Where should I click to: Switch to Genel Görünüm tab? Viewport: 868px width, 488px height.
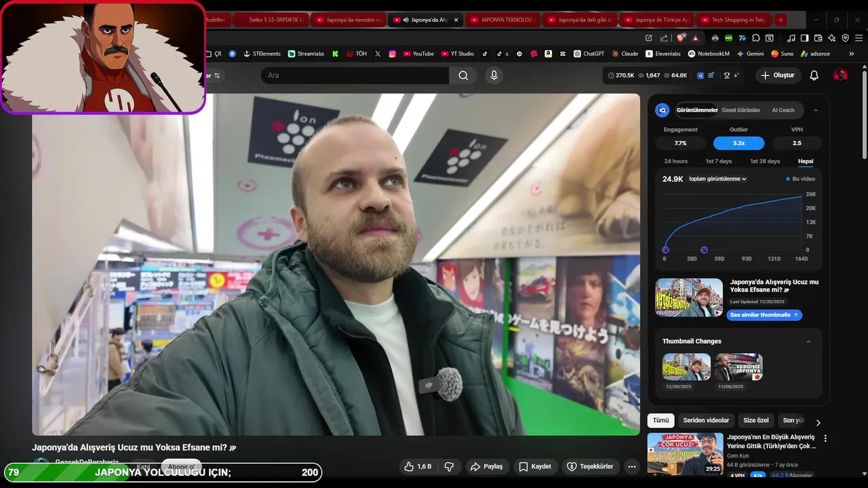click(x=741, y=110)
